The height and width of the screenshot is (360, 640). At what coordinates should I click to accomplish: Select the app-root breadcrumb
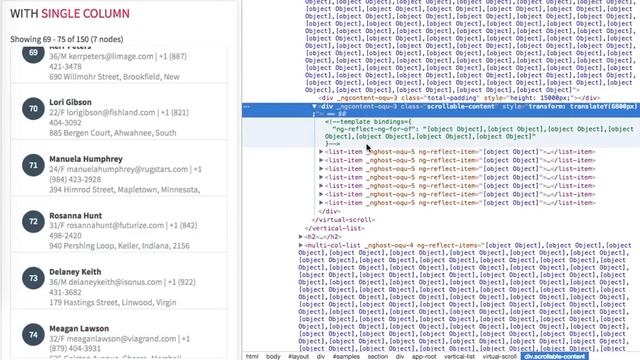point(424,356)
